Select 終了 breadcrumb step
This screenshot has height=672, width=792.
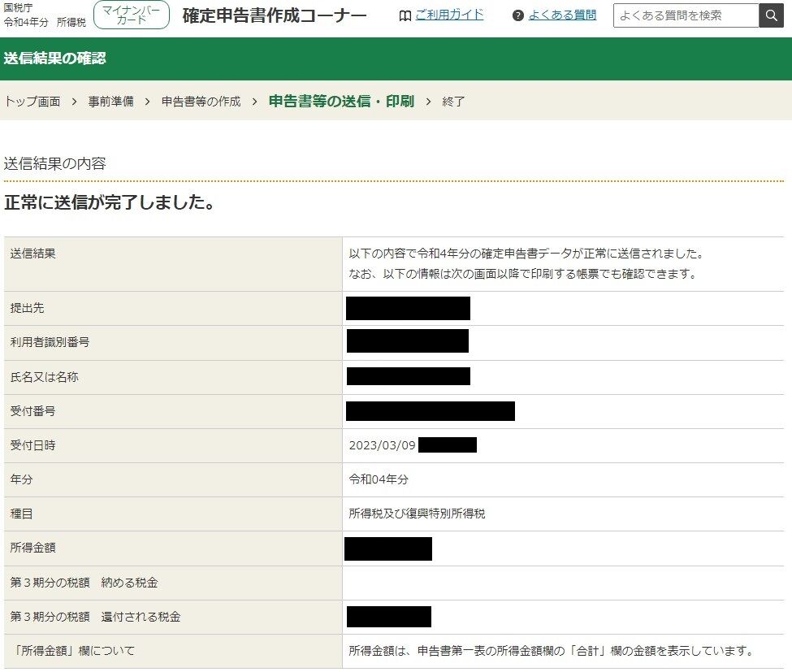(453, 102)
